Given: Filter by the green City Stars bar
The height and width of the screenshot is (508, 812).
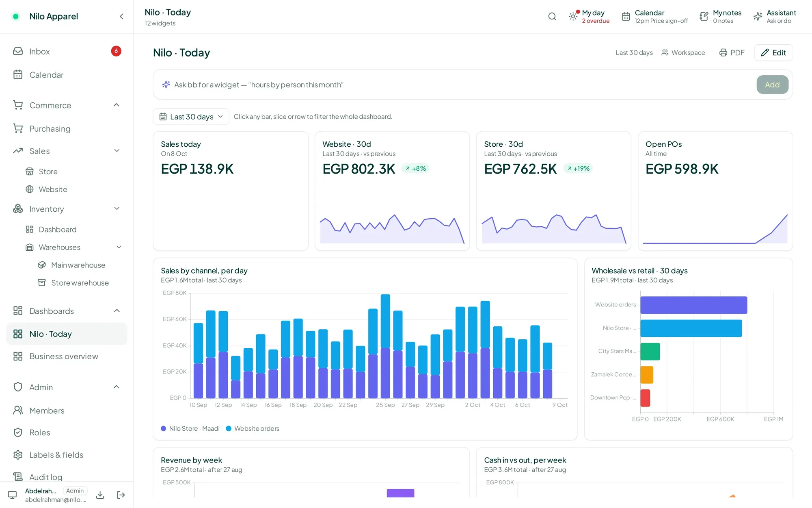Looking at the screenshot, I should pos(650,352).
